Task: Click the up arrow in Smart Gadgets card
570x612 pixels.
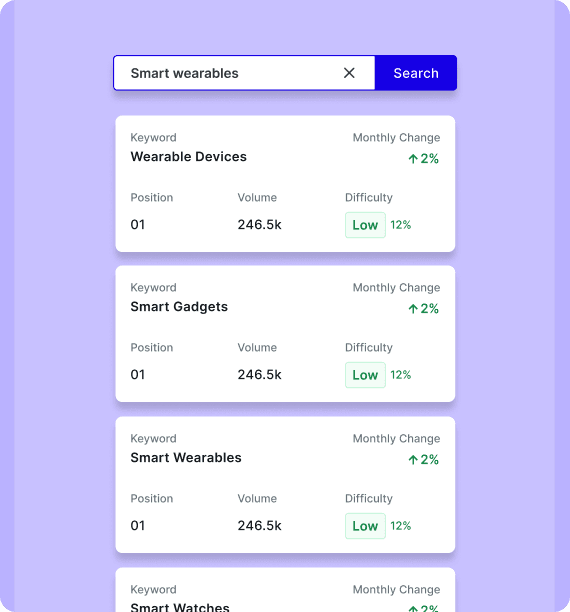Action: [413, 309]
